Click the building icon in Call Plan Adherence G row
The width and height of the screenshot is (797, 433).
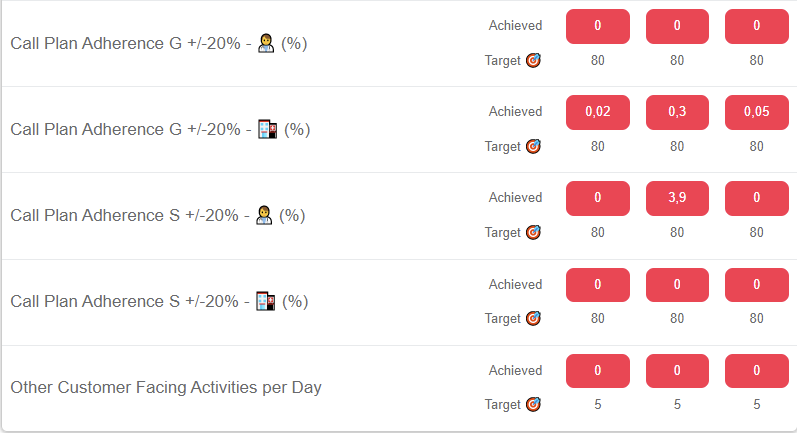266,129
